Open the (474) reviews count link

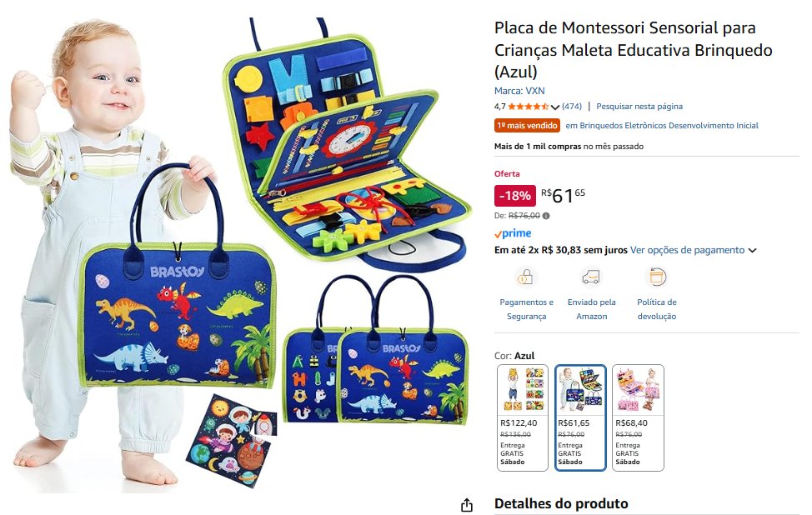[x=572, y=106]
